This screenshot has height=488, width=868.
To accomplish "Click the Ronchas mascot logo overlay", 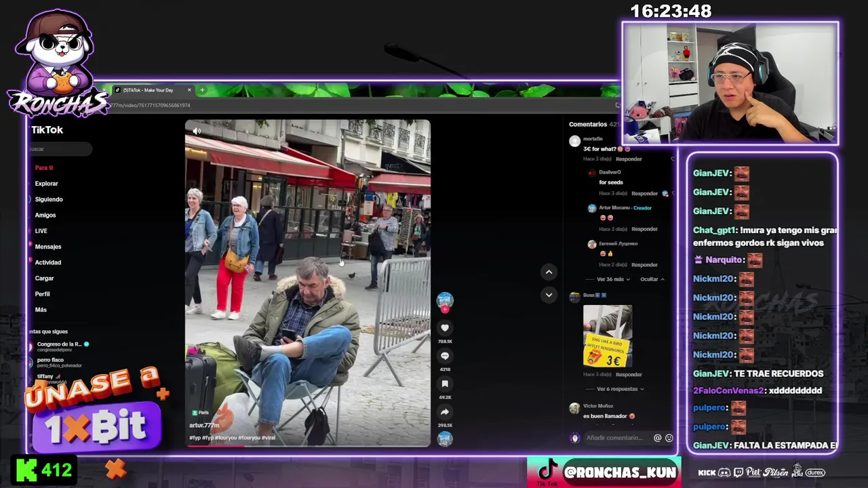I will (58, 63).
